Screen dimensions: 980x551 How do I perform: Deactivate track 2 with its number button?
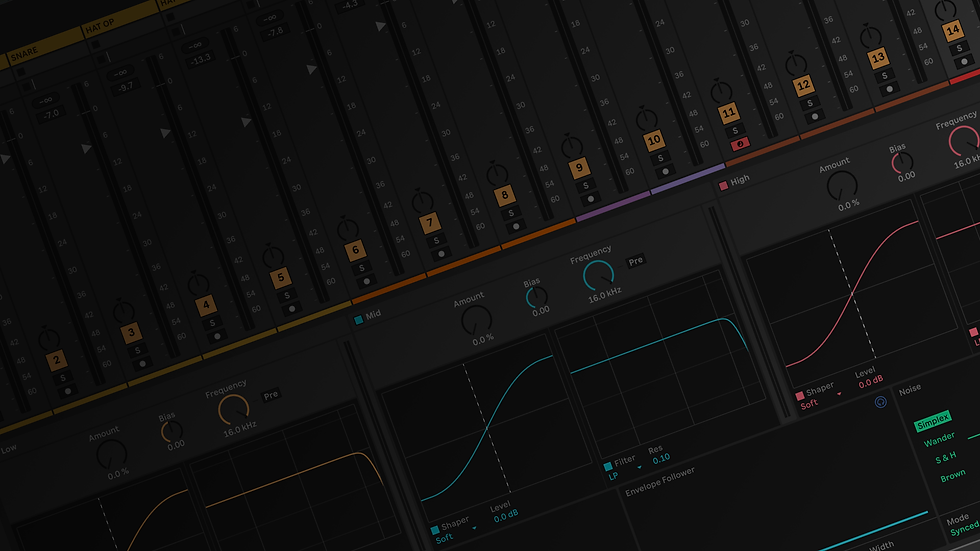[56, 360]
